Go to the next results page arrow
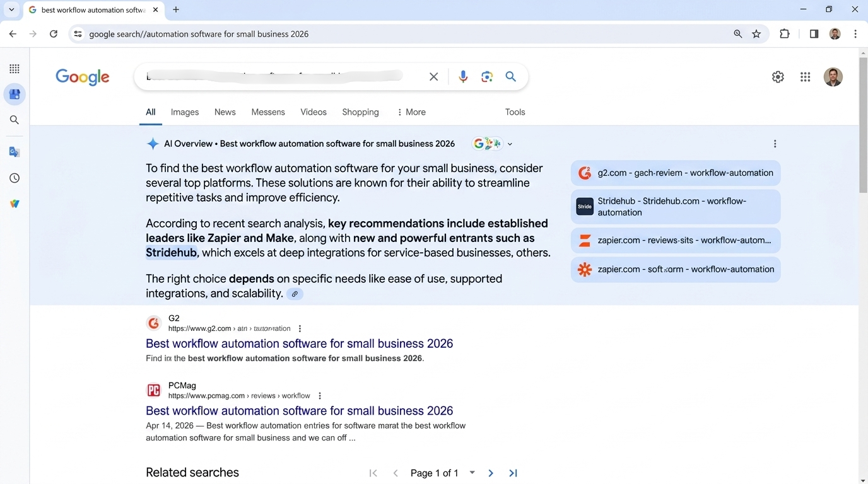 pyautogui.click(x=491, y=473)
